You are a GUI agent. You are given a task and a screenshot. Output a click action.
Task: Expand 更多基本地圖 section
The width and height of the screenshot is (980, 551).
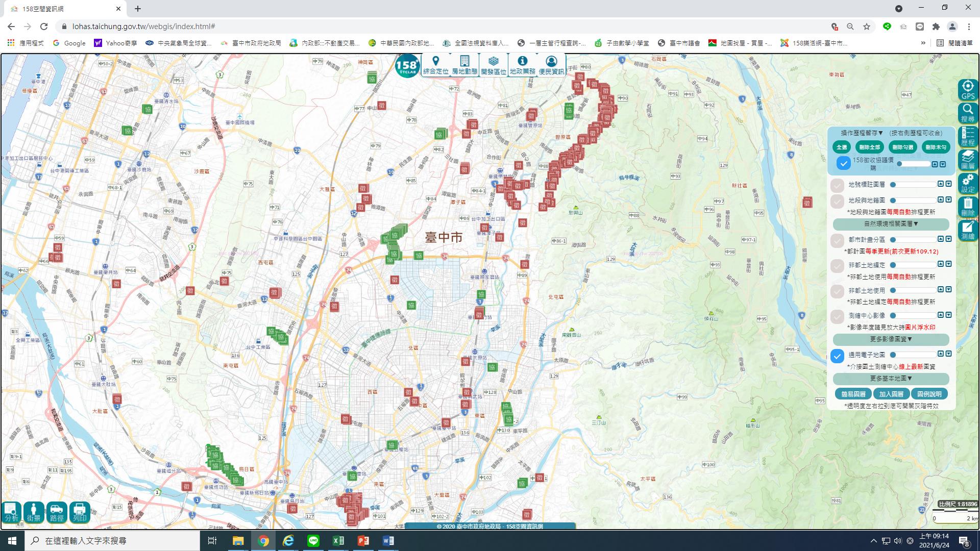[x=891, y=379]
